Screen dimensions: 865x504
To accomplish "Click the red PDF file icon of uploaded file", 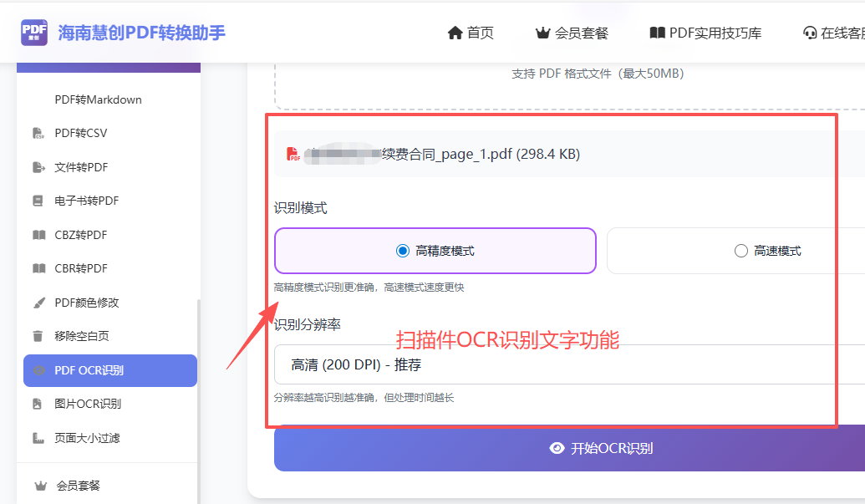I will pyautogui.click(x=293, y=155).
